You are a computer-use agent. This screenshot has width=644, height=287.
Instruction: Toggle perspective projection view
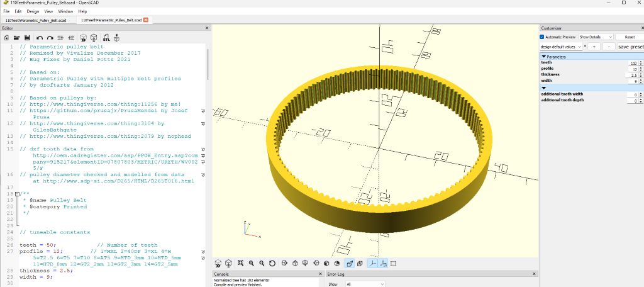coord(350,263)
